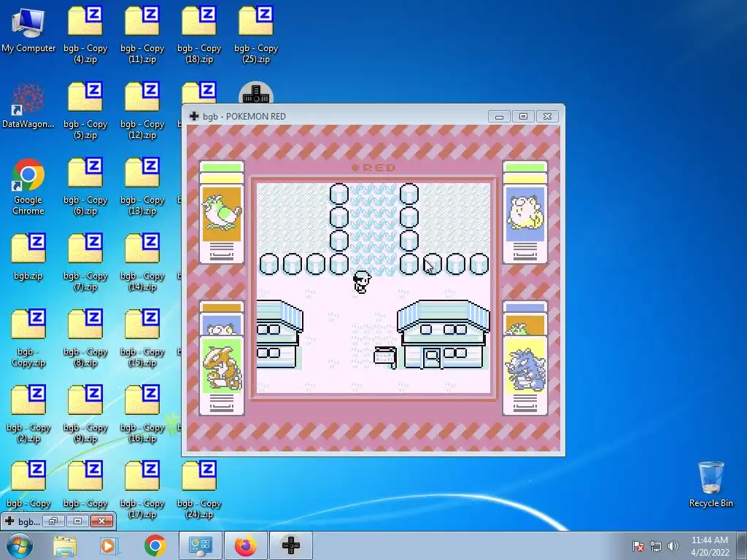This screenshot has width=747, height=560.
Task: Click the door of the right house
Action: pyautogui.click(x=432, y=357)
